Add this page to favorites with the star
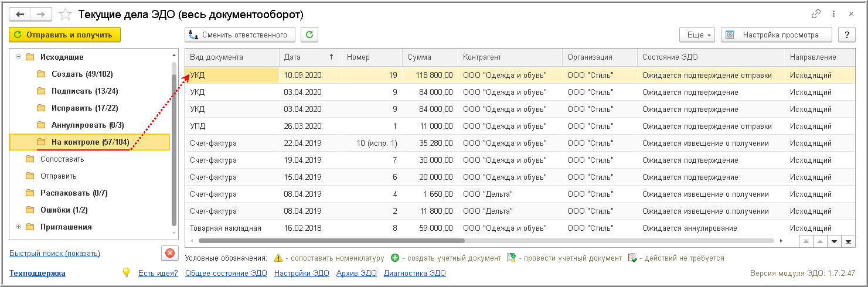Image resolution: width=868 pixels, height=287 pixels. pyautogui.click(x=66, y=14)
